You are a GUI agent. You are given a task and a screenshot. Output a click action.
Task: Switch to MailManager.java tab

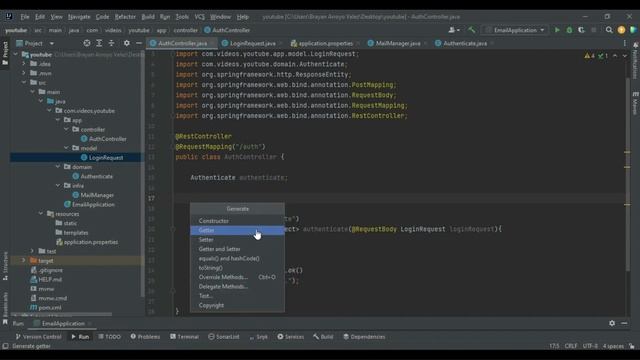click(x=397, y=43)
